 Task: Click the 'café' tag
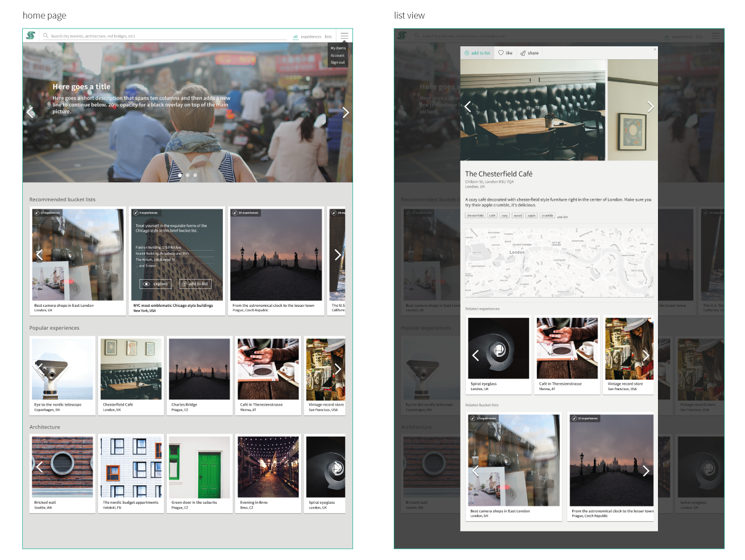[x=492, y=215]
